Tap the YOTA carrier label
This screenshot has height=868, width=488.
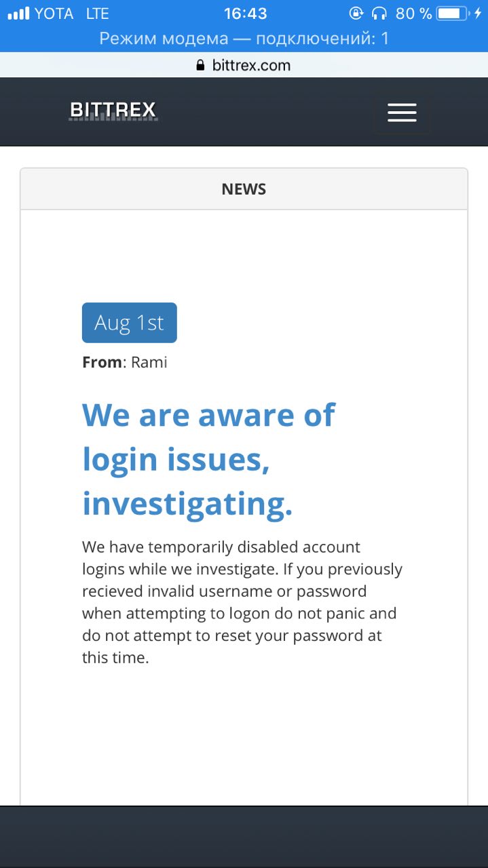pyautogui.click(x=54, y=14)
